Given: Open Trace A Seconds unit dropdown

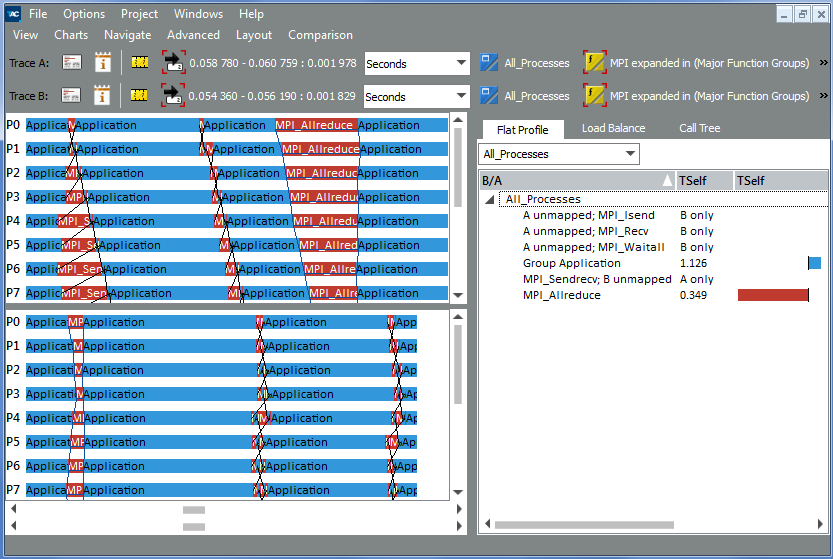Looking at the screenshot, I should coord(416,63).
